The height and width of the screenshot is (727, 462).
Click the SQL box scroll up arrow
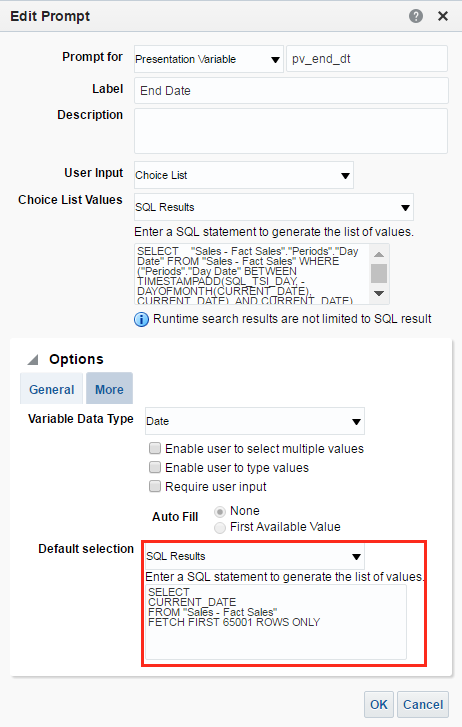point(379,254)
